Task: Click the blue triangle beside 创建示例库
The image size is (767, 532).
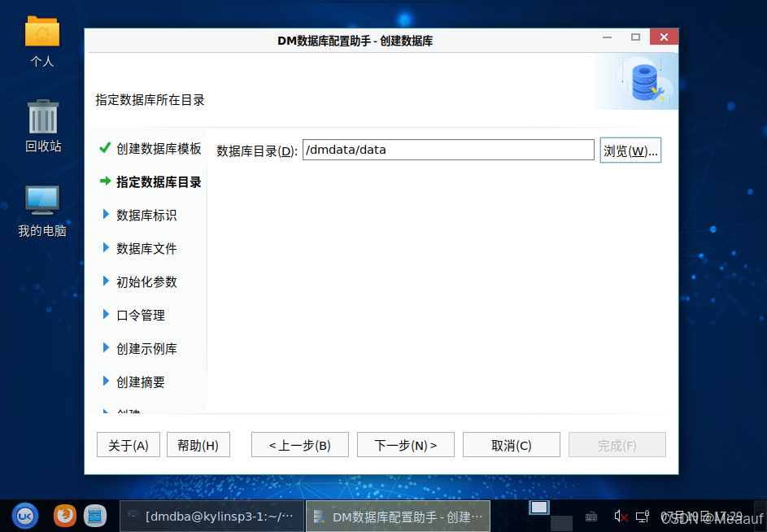Action: click(x=106, y=347)
